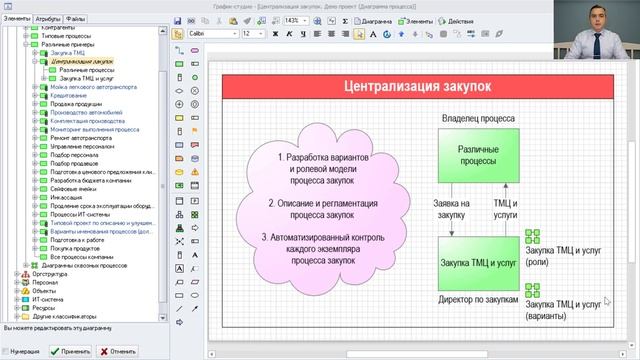Viewport: 640px width, 360px height.
Task: Align text right
Action: 345,34
